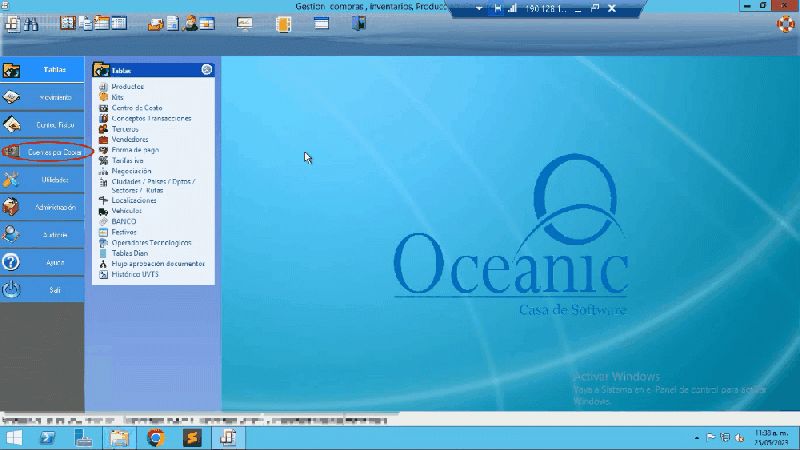Pin the remote connection bar
This screenshot has width=800, height=450.
pyautogui.click(x=496, y=9)
